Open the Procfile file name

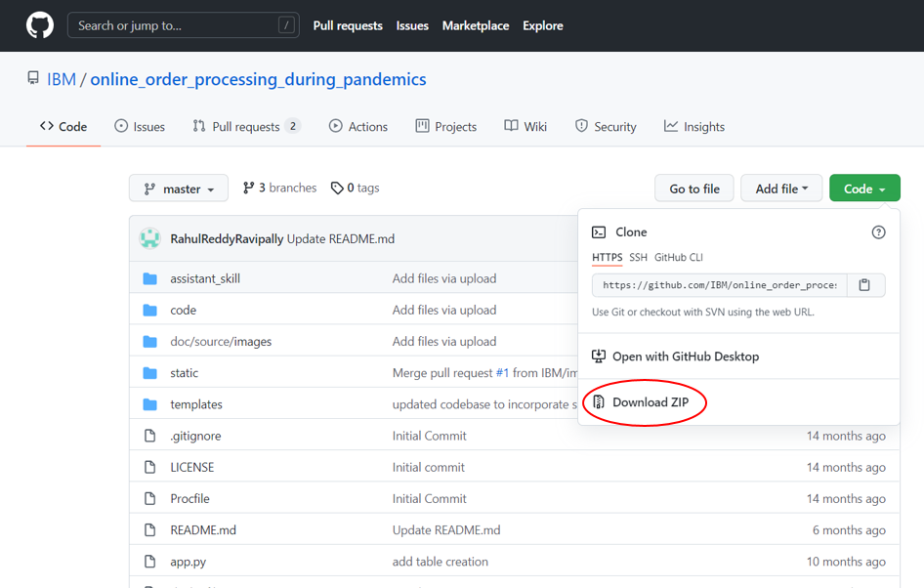(189, 498)
